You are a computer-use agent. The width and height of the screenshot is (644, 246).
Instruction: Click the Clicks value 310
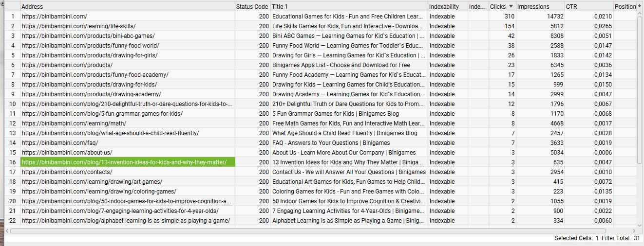pos(510,17)
